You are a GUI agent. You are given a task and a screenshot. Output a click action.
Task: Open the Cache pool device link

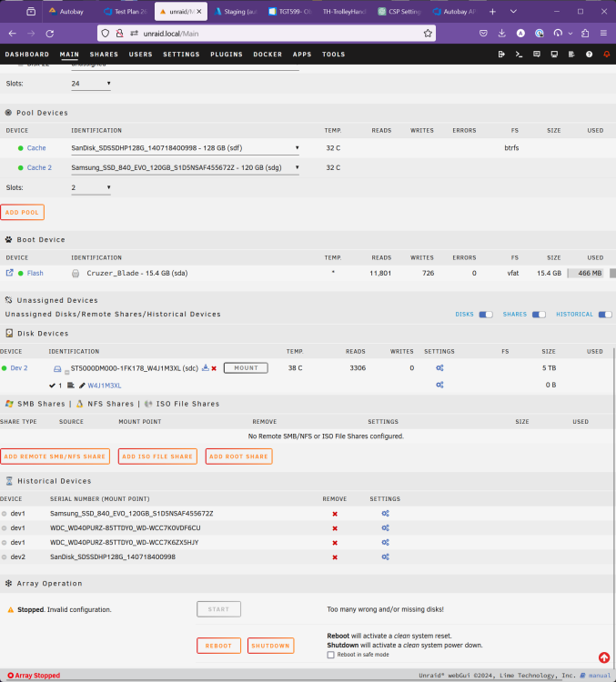[x=36, y=148]
